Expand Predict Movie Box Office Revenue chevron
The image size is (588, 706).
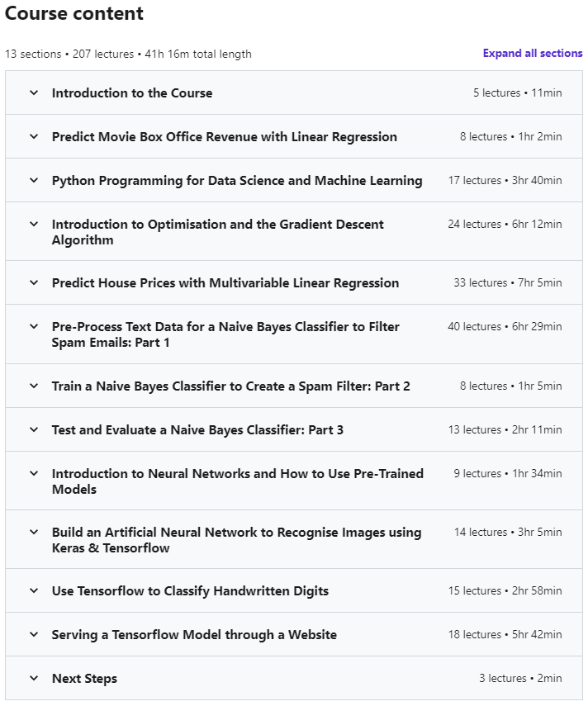click(34, 137)
